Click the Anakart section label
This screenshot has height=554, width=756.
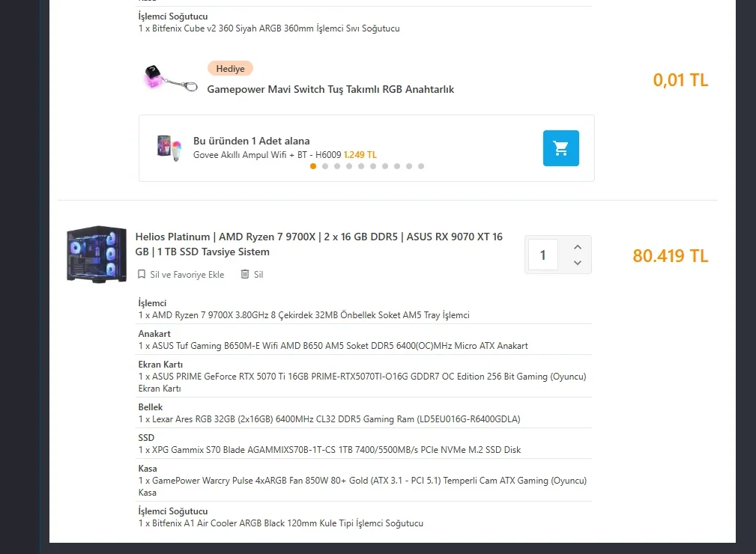154,334
